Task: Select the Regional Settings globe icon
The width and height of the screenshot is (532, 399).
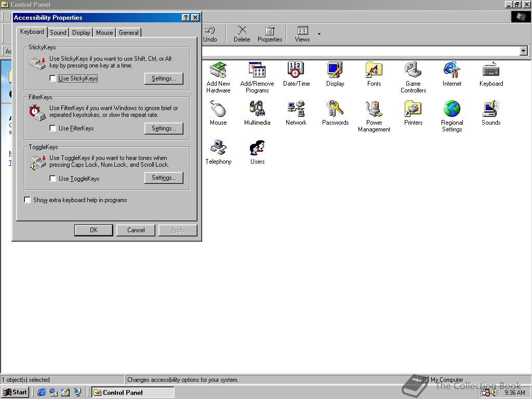Action: (452, 116)
